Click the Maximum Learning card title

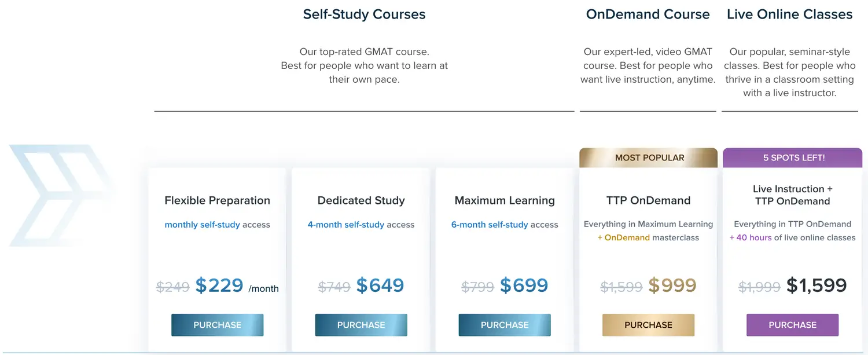pyautogui.click(x=505, y=200)
